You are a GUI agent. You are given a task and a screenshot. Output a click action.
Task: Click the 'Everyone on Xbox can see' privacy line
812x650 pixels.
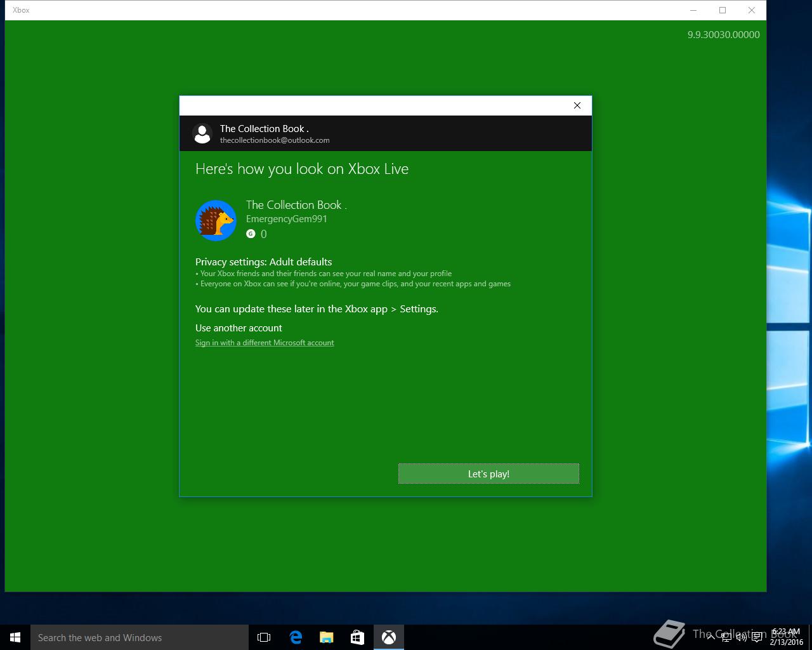coord(353,284)
